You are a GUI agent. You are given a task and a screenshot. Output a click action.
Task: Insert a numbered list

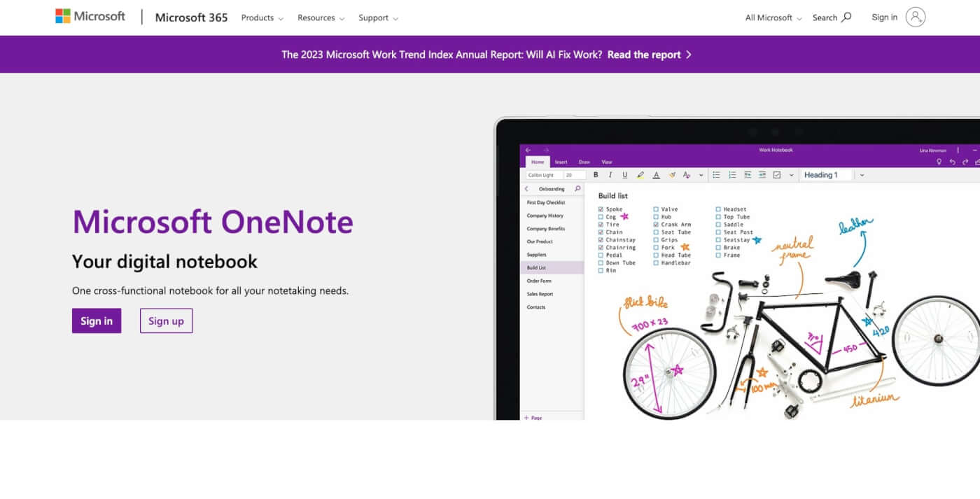point(732,175)
